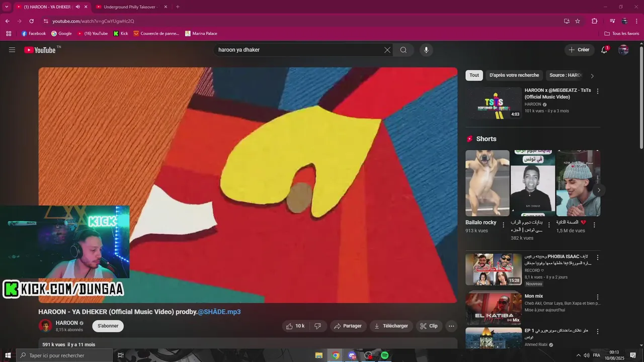
Task: Dislike the video with the thumbs-down icon
Action: coord(318,326)
